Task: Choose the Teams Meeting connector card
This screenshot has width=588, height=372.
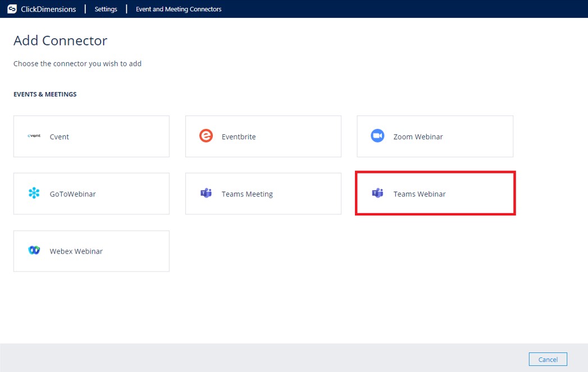Action: [x=263, y=194]
